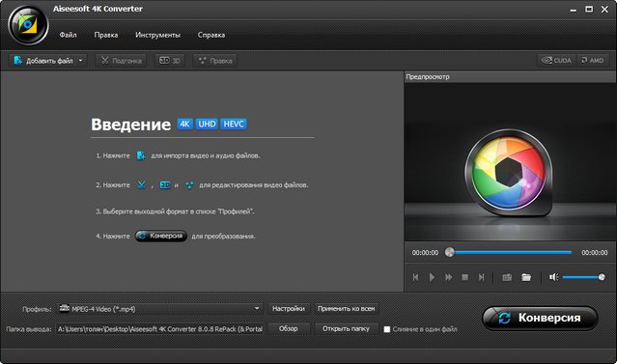
Task: Open the Инструменты menu
Action: (x=157, y=35)
